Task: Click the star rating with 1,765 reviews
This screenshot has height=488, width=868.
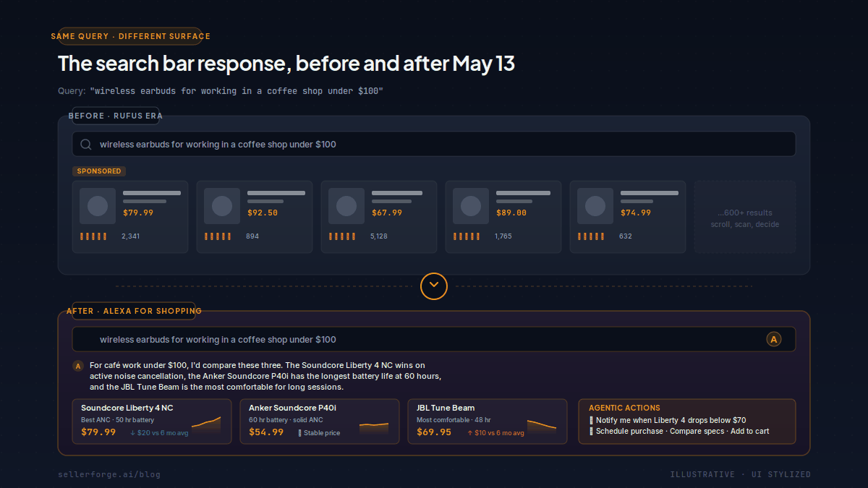Action: pyautogui.click(x=467, y=236)
